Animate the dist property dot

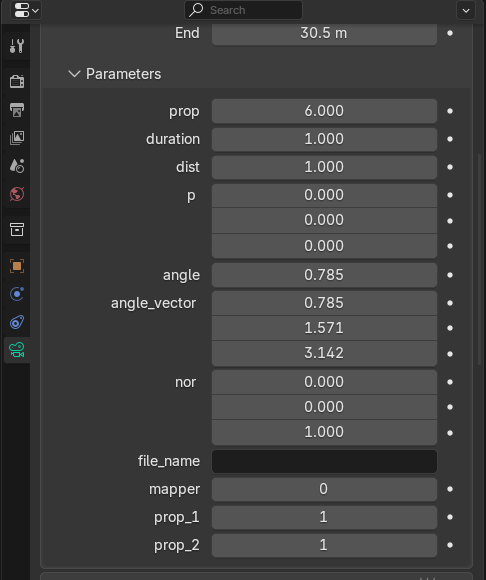coord(450,167)
